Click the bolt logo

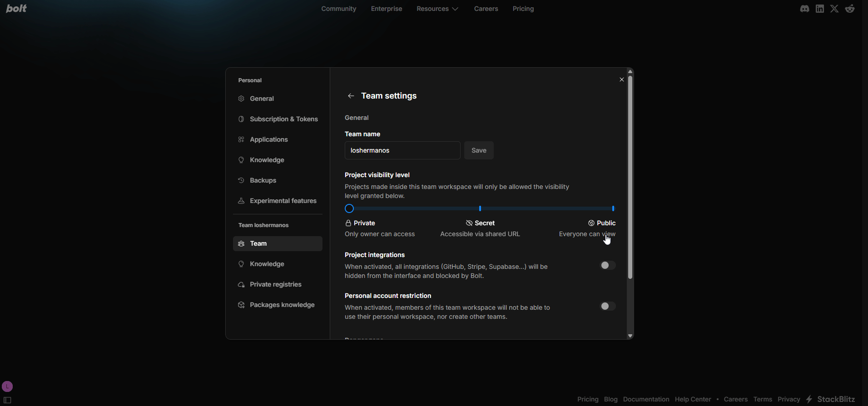16,8
